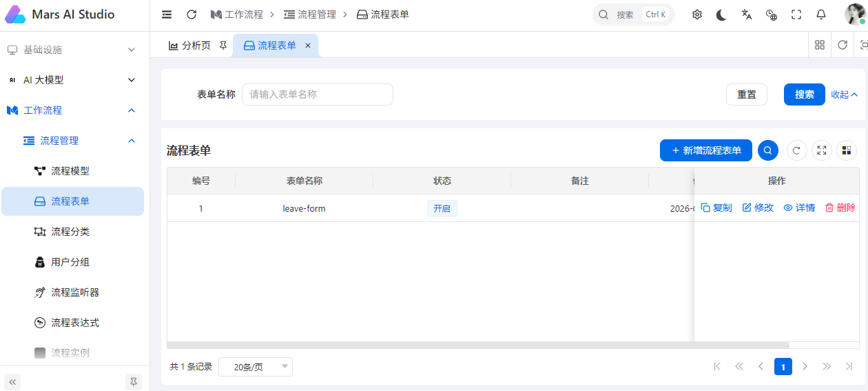The height and width of the screenshot is (391, 868).
Task: Enter fullscreen using the header expand icon
Action: 796,14
